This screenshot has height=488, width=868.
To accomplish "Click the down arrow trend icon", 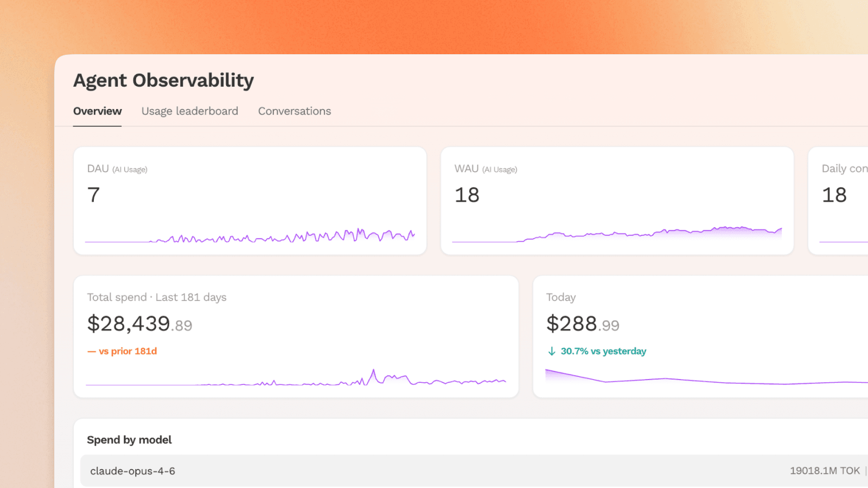I will pyautogui.click(x=552, y=351).
